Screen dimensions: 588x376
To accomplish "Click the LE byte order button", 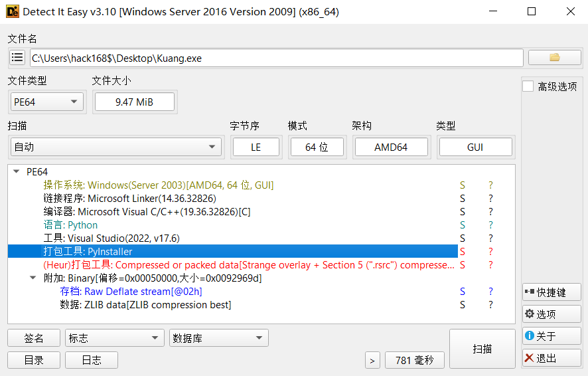I will [x=256, y=147].
